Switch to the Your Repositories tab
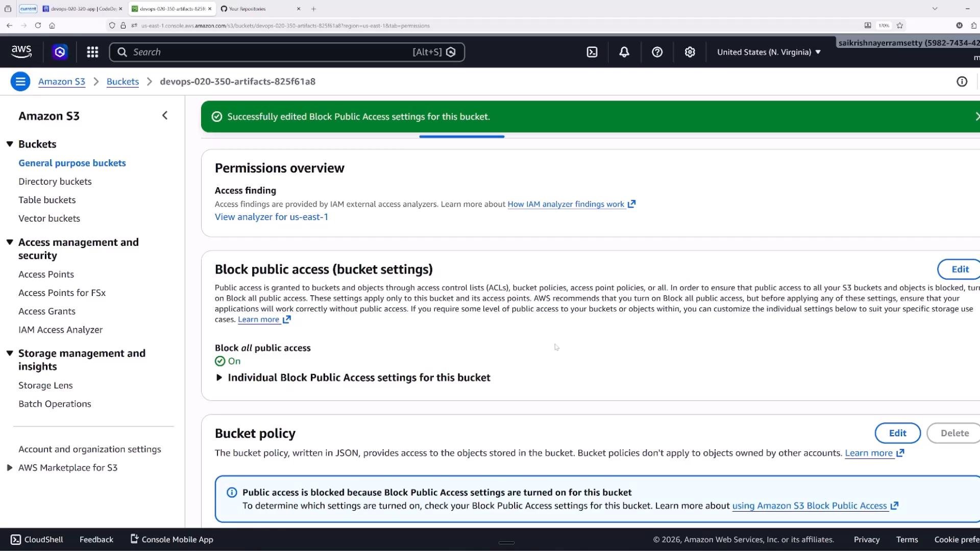 point(260,9)
